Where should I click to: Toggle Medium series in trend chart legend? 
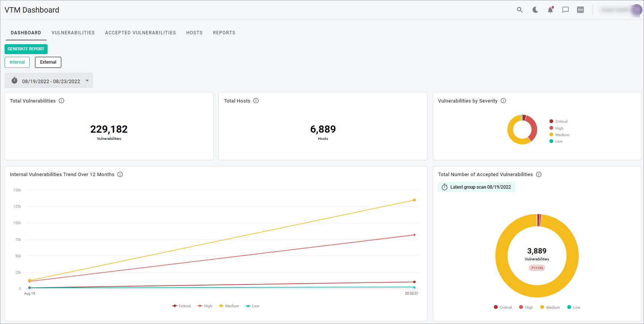click(229, 306)
